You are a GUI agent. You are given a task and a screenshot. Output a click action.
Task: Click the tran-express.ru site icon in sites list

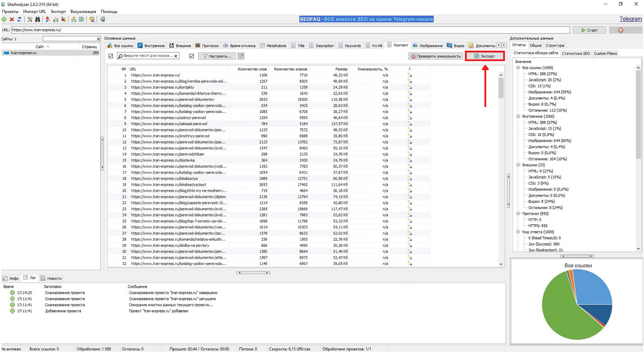[x=6, y=53]
